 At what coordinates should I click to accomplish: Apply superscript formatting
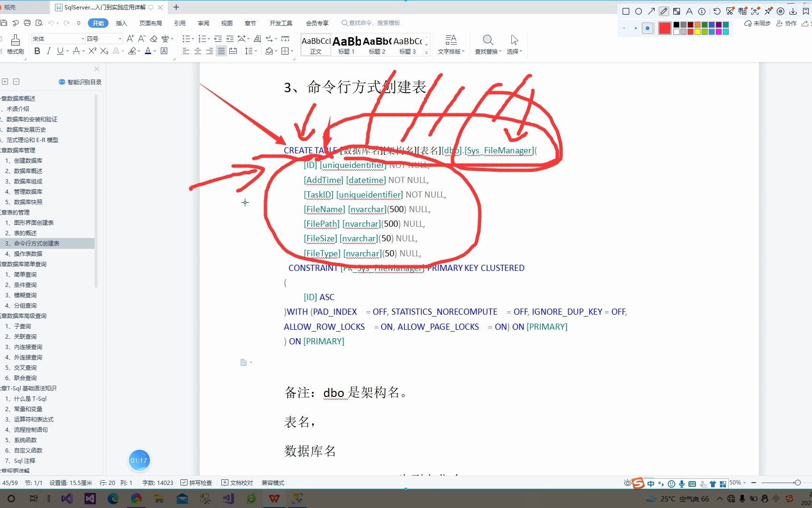tap(93, 51)
